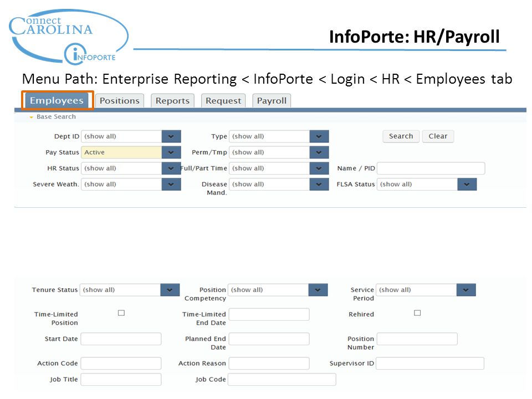
Task: Click the Action Reason field
Action: (x=269, y=364)
